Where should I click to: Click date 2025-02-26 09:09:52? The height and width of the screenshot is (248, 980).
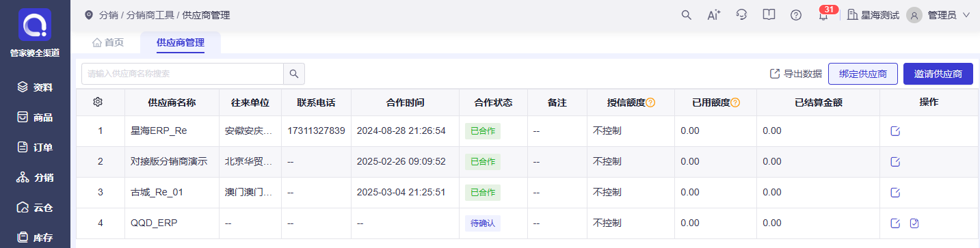401,162
